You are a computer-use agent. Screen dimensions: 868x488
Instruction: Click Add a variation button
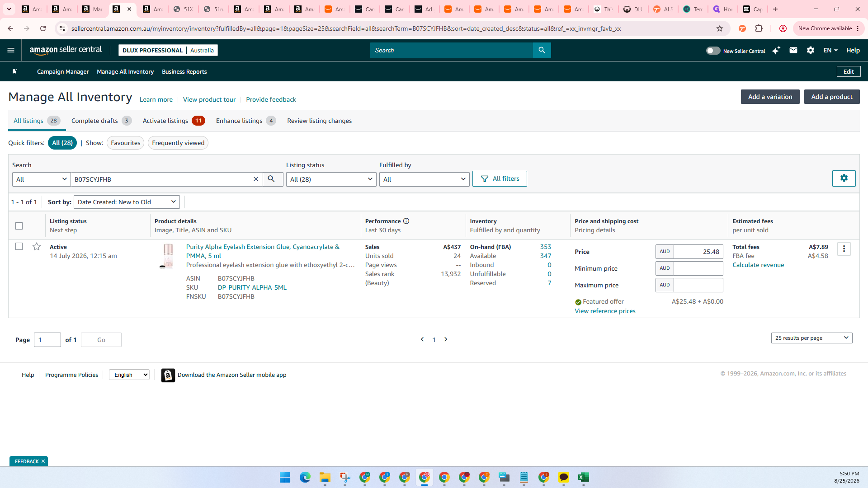(x=770, y=97)
